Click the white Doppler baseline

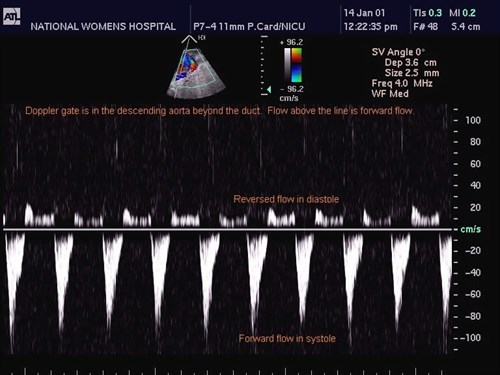coord(228,229)
